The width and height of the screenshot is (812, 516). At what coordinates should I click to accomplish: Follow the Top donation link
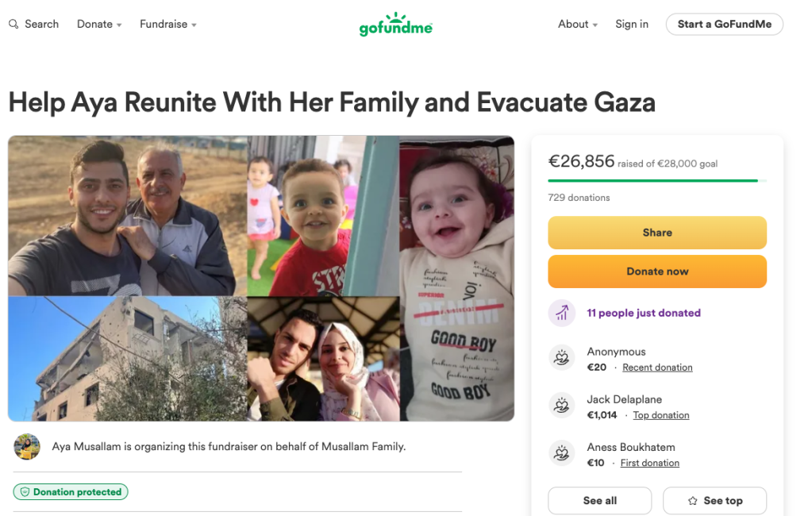(x=660, y=415)
